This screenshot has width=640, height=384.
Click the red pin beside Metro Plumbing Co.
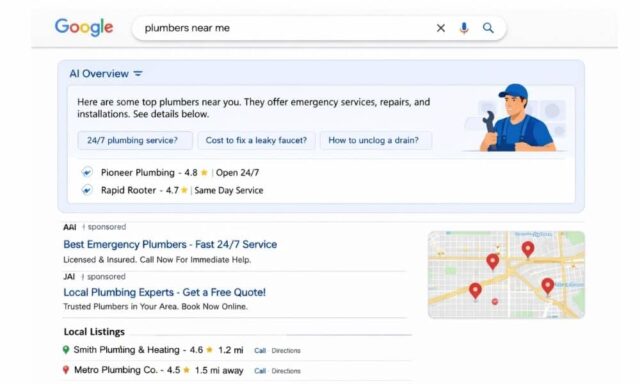pos(66,370)
